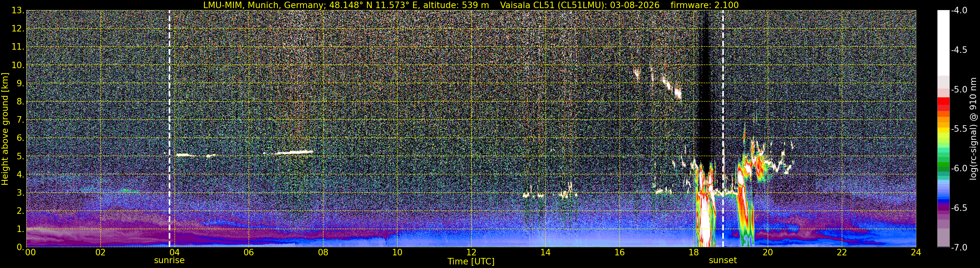The height and width of the screenshot is (268, 980).
Task: Click colorbar tick label '-4.5'
Action: [959, 50]
